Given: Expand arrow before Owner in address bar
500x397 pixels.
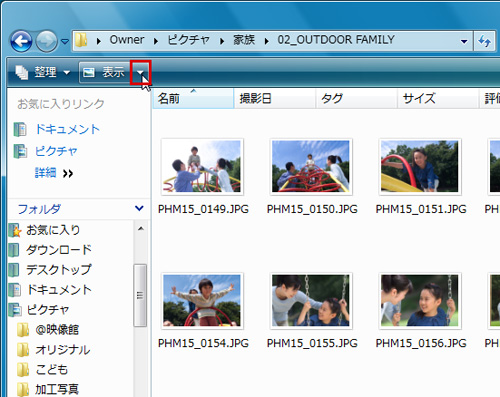Looking at the screenshot, I should pyautogui.click(x=99, y=41).
